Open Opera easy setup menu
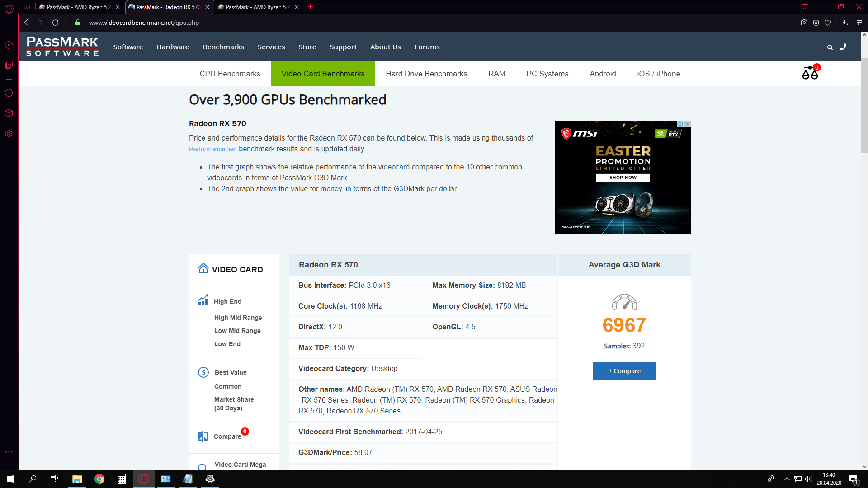This screenshot has height=488, width=868. pos(859,23)
